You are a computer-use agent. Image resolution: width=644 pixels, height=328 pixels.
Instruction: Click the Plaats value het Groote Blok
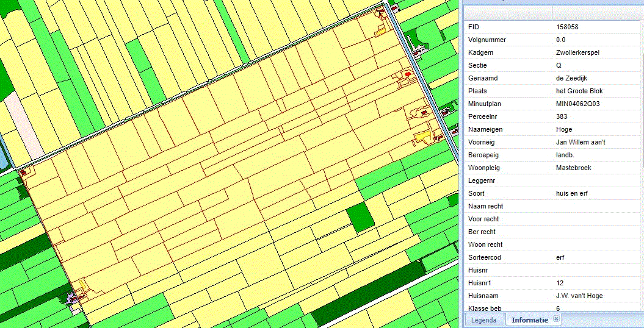coord(579,91)
